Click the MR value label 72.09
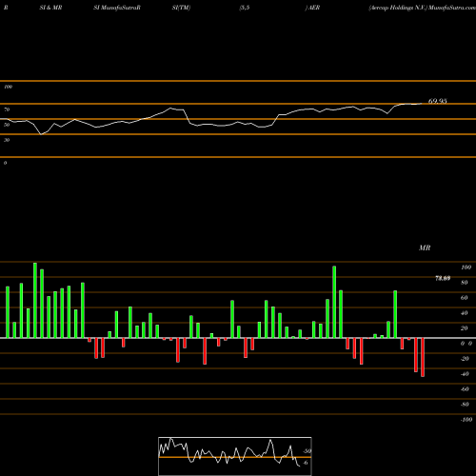The height and width of the screenshot is (476, 476). point(443,278)
